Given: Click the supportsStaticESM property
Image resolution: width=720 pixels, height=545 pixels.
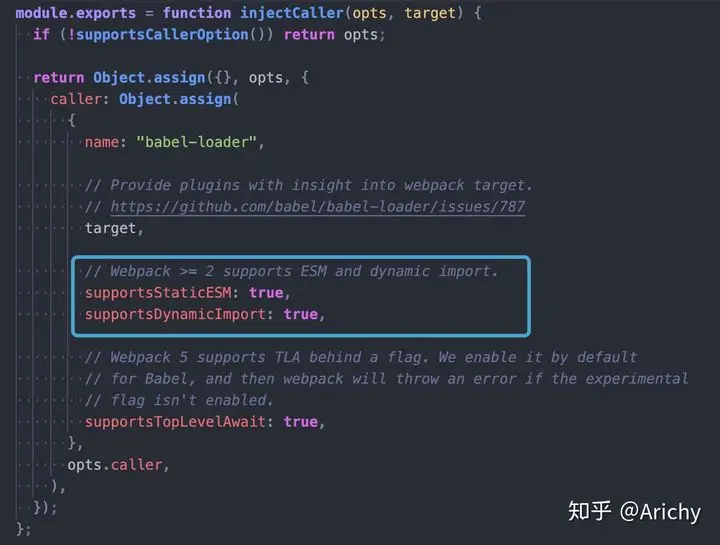Looking at the screenshot, I should (158, 293).
